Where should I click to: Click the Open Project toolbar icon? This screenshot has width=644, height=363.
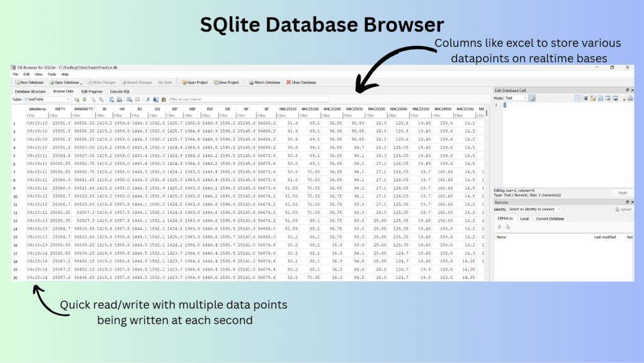point(195,82)
